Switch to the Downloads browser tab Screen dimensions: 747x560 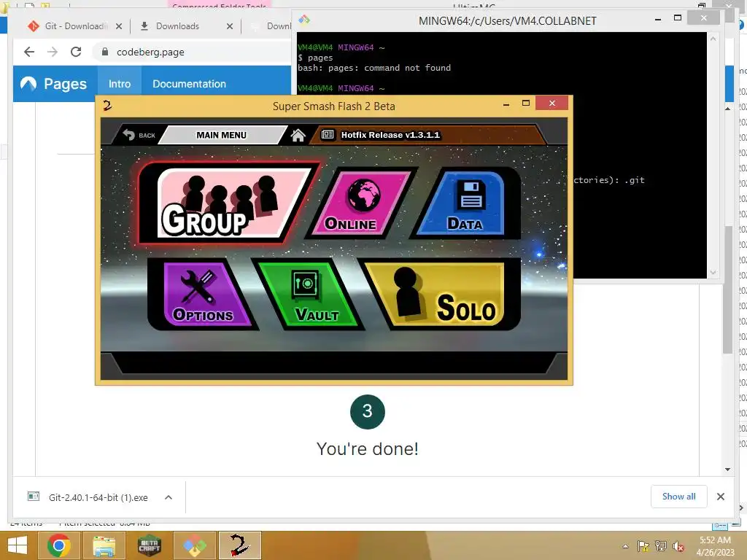(178, 26)
